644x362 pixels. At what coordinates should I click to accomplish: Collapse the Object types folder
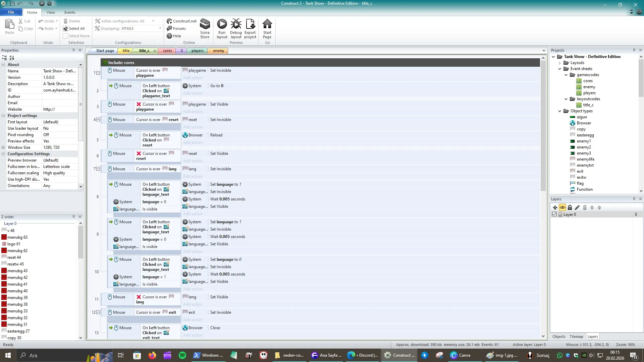coord(559,111)
